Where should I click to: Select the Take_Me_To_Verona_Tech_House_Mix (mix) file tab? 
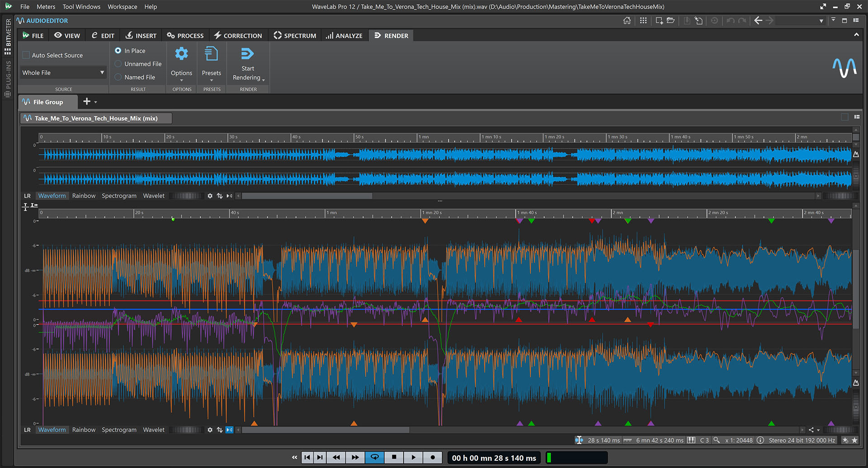96,118
